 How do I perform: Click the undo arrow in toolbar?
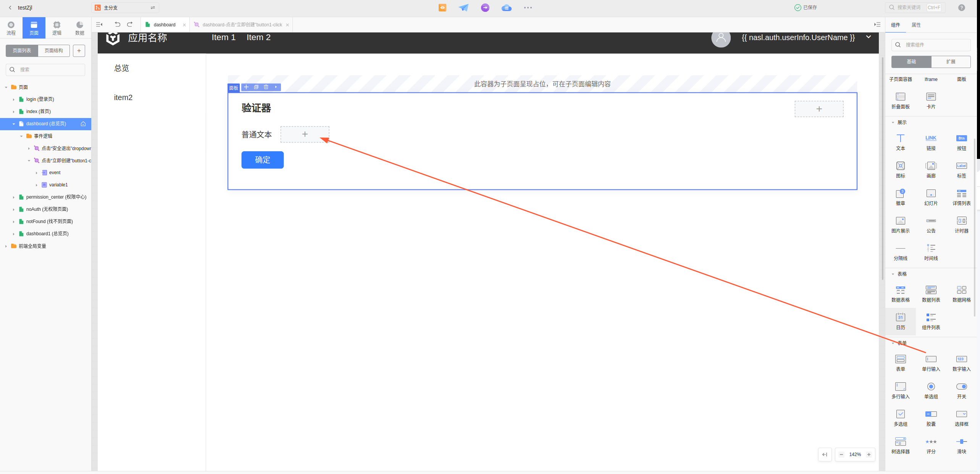(x=117, y=24)
